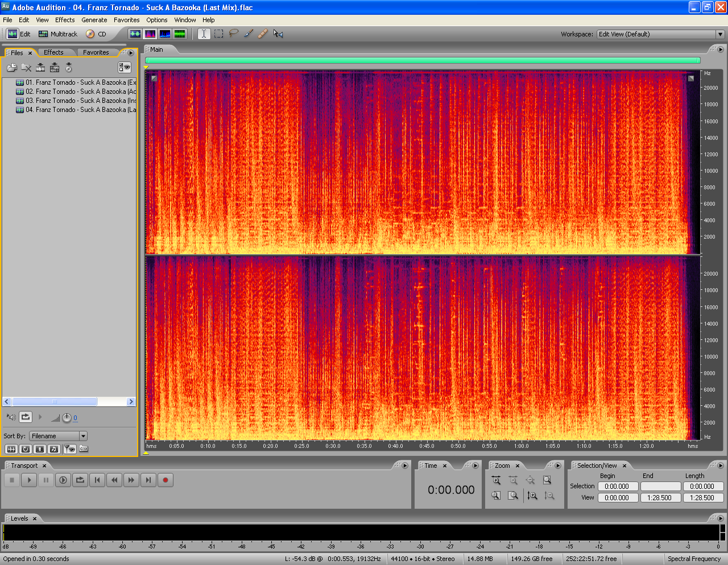Open the Generate menu
This screenshot has width=728, height=565.
pos(94,20)
